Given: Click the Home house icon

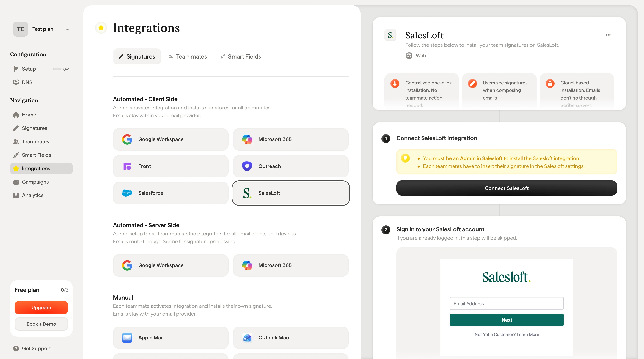Looking at the screenshot, I should pyautogui.click(x=16, y=115).
